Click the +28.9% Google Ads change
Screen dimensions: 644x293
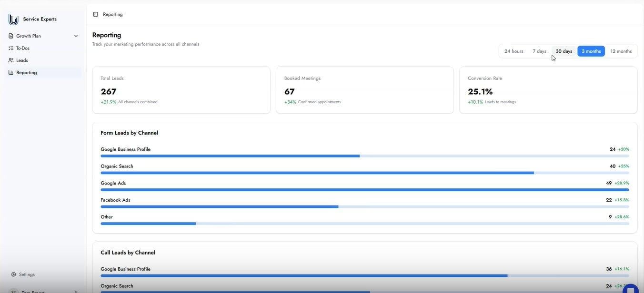[x=622, y=183]
